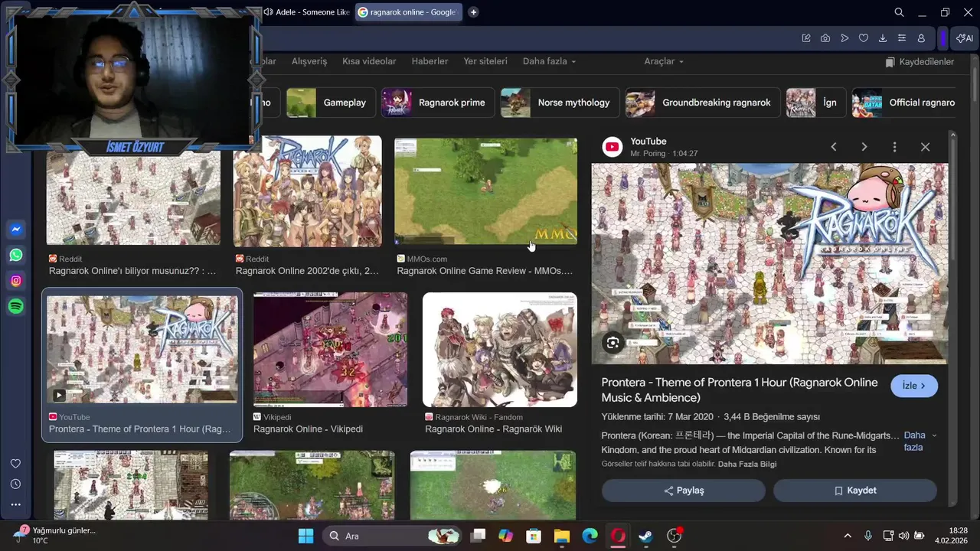Click the Windows Start button
The width and height of the screenshot is (980, 551).
pos(305,536)
